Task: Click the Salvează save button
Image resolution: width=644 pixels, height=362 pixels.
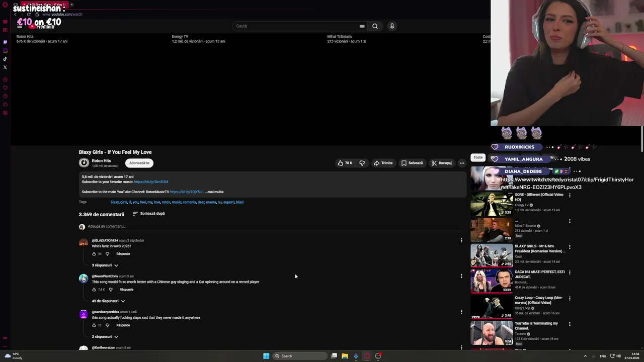Action: [x=412, y=163]
